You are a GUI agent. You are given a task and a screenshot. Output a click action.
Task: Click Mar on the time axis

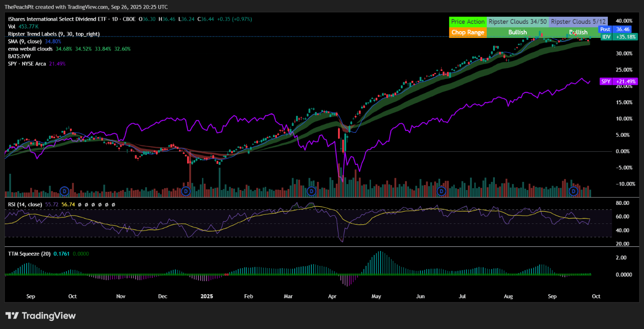[x=288, y=297]
